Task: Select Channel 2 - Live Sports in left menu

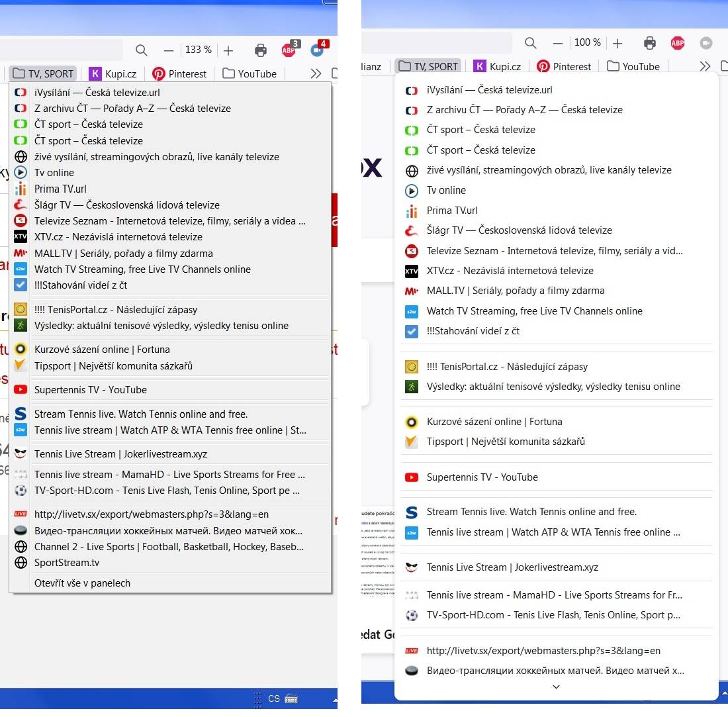Action: 170,547
